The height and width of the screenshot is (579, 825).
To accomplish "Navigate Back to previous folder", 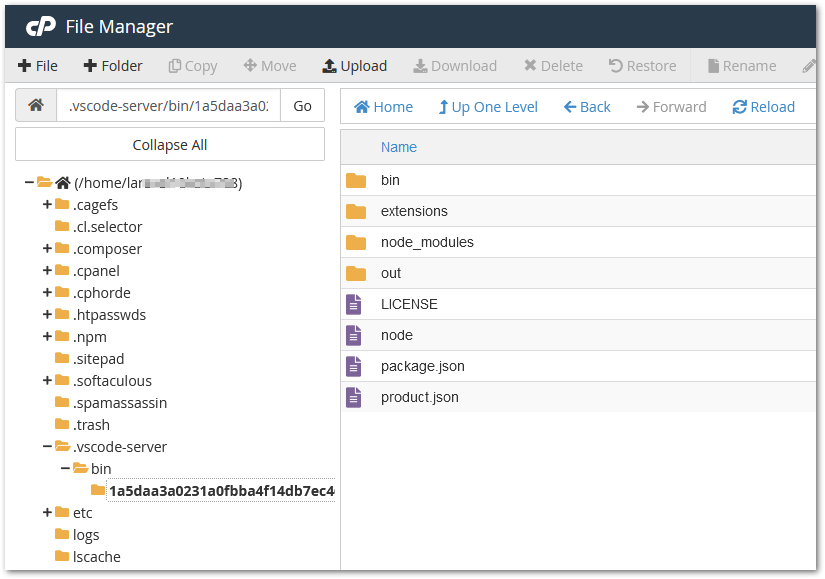I will pyautogui.click(x=587, y=107).
